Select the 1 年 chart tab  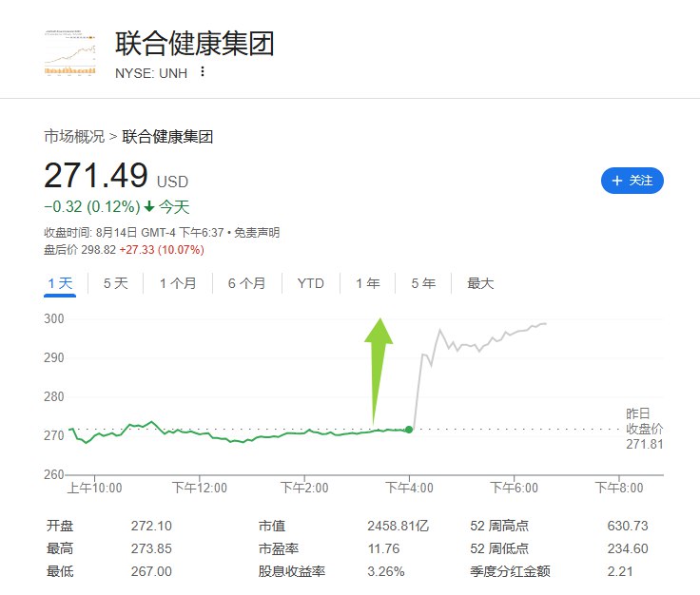367,283
